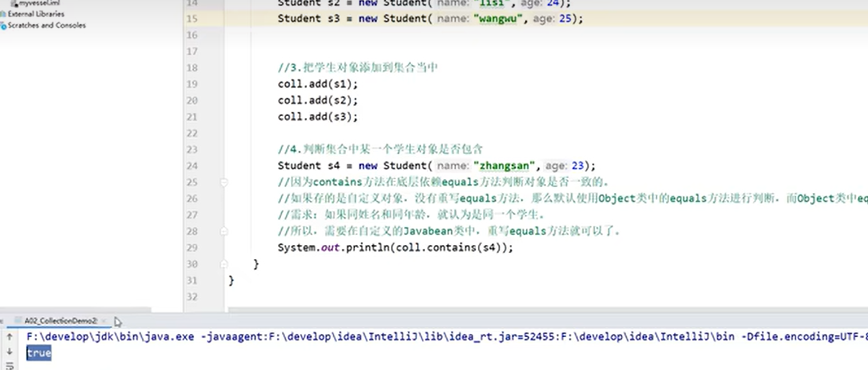
Task: Click the contains/equals comment on line 25
Action: coord(443,182)
